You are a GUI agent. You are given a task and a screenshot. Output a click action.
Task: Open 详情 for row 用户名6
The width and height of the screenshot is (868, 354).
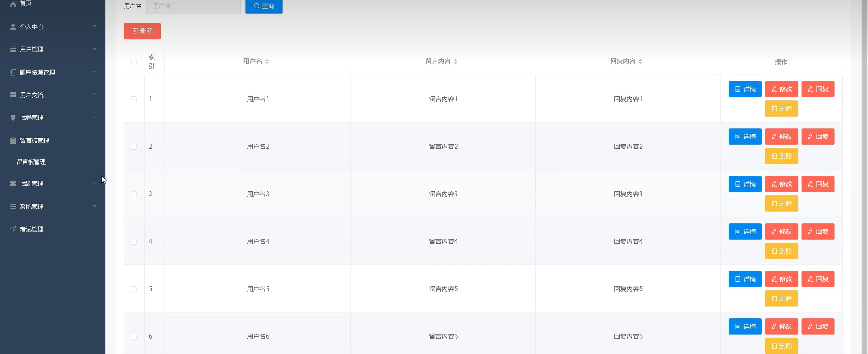(745, 326)
